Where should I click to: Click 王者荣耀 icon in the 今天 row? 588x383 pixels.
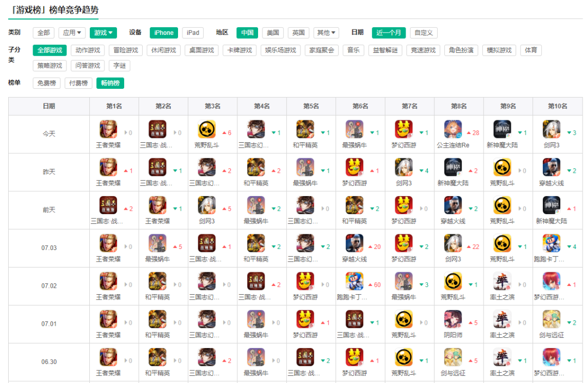(108, 130)
